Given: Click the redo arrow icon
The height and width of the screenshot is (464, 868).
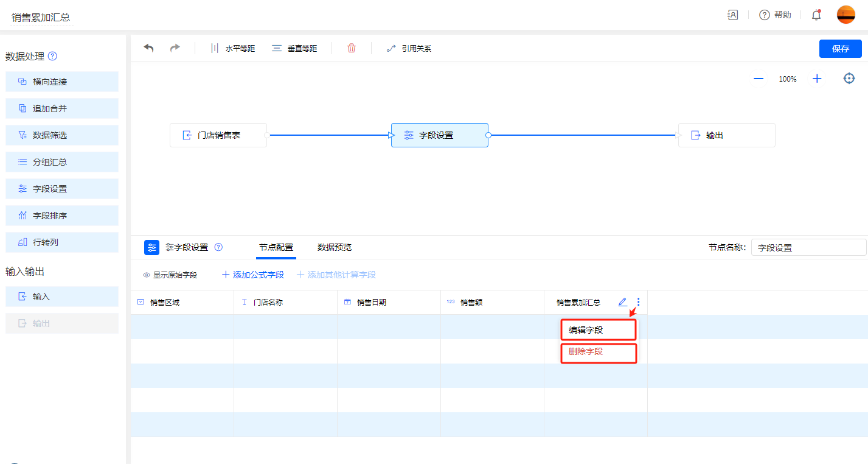Looking at the screenshot, I should coord(175,48).
